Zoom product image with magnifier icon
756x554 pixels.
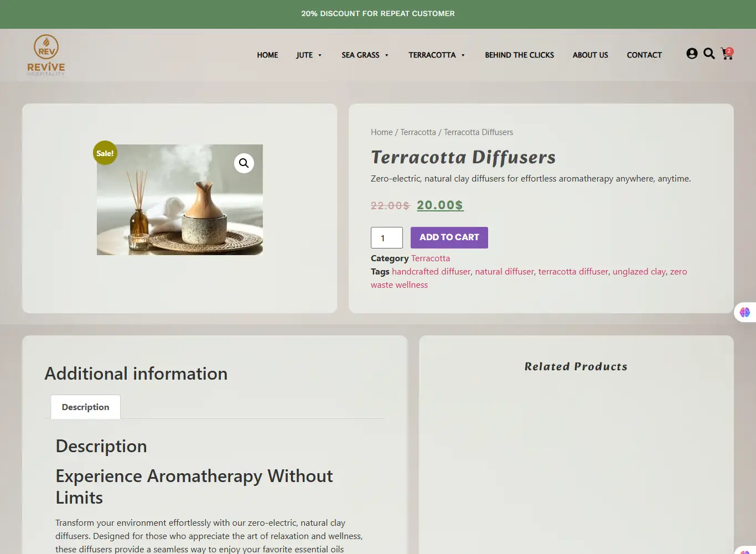(x=244, y=163)
